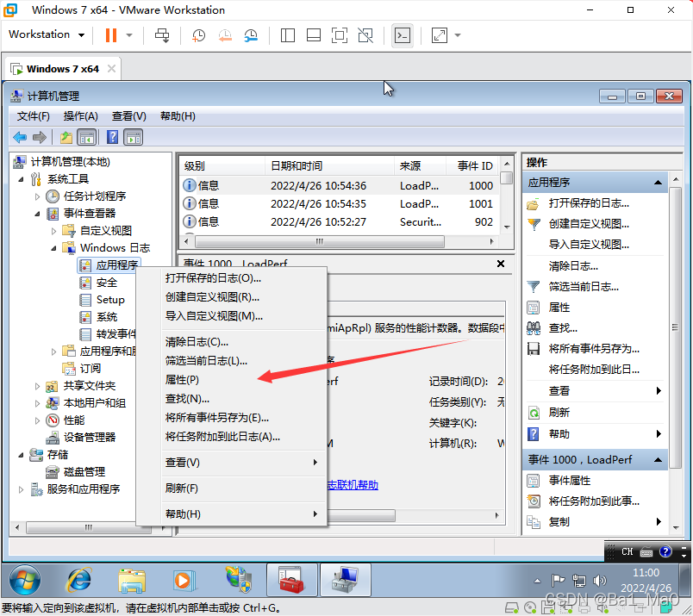The height and width of the screenshot is (616, 693).
Task: Collapse the 系统工具 tree node
Action: point(22,179)
